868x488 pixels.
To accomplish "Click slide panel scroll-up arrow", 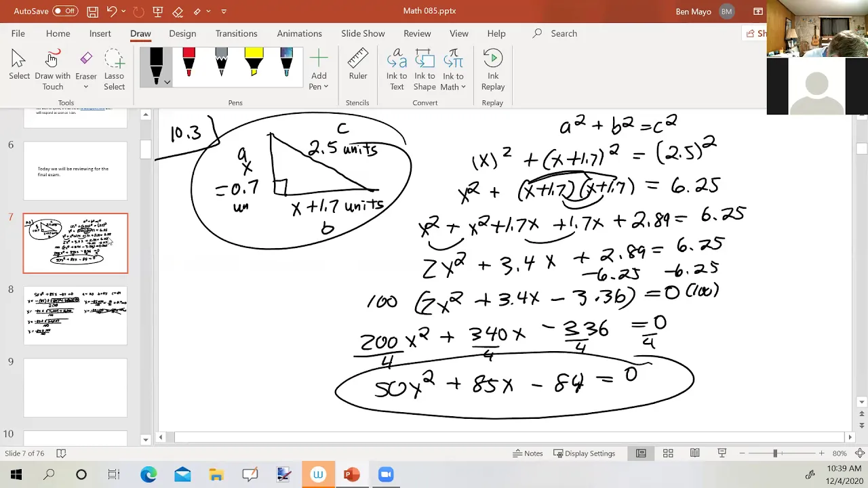I will click(x=145, y=115).
